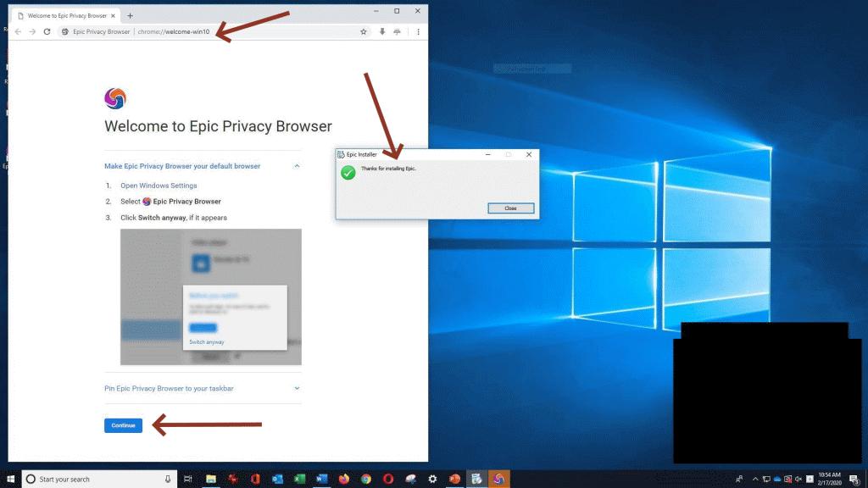Viewport: 868px width, 488px height.
Task: Open the Office icon on taskbar
Action: tap(255, 479)
